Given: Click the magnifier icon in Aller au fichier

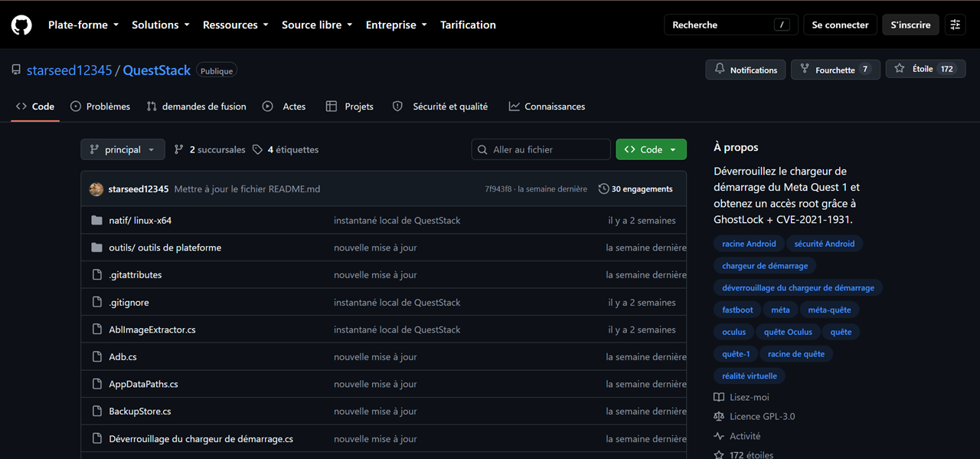Looking at the screenshot, I should [x=482, y=149].
